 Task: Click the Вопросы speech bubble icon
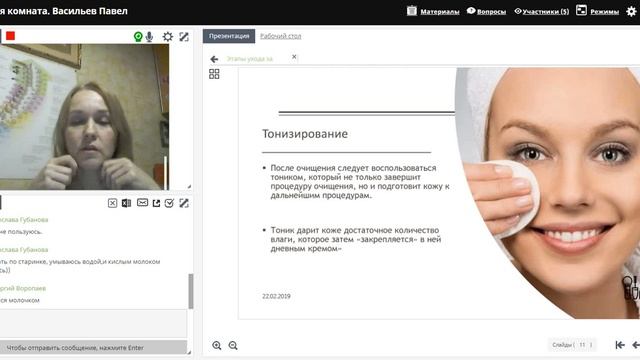tap(471, 11)
